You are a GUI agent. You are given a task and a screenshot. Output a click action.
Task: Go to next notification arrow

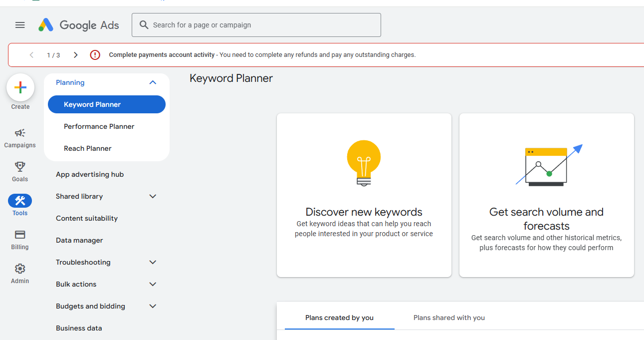75,55
